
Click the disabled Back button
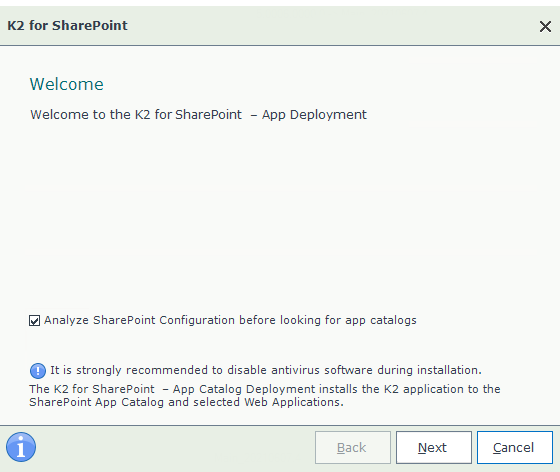point(352,447)
